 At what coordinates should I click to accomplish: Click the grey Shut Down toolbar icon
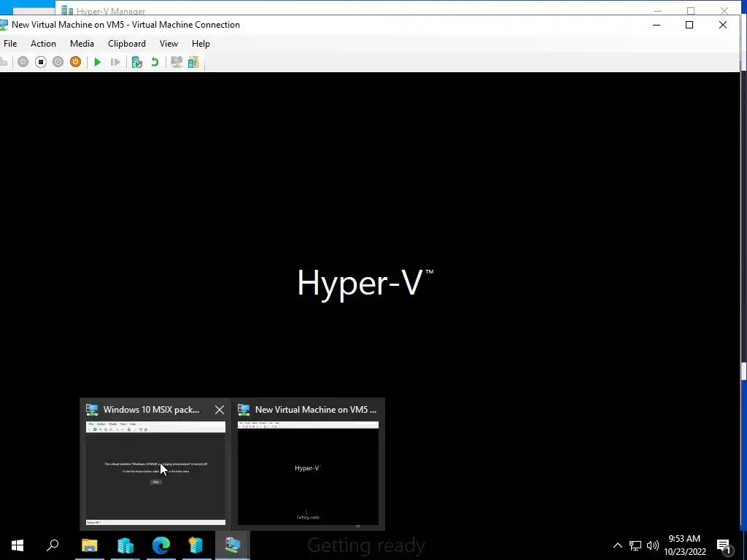[x=58, y=62]
